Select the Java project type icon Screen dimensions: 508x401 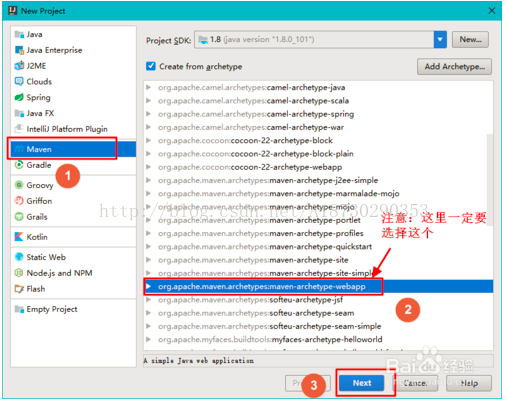tap(19, 34)
